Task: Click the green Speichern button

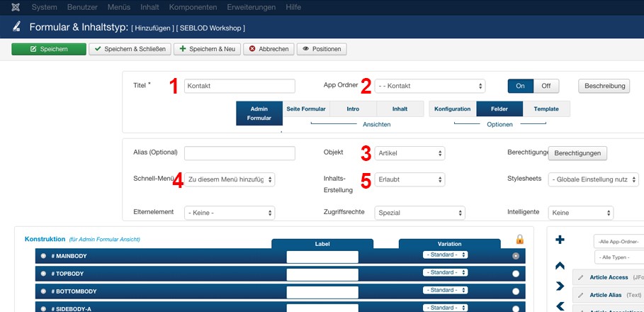Action: [49, 49]
